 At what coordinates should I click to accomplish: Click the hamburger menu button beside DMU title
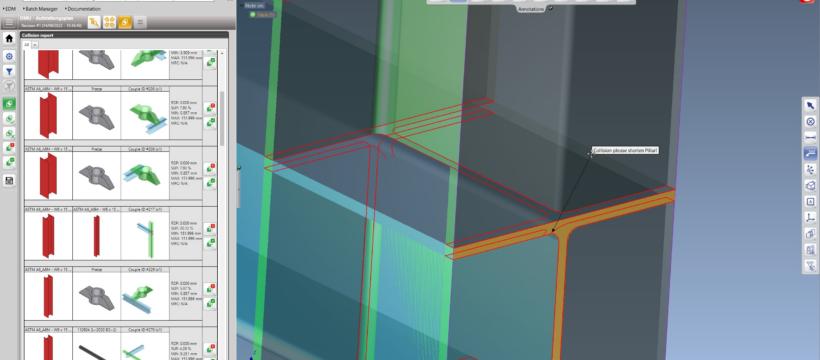[x=9, y=22]
